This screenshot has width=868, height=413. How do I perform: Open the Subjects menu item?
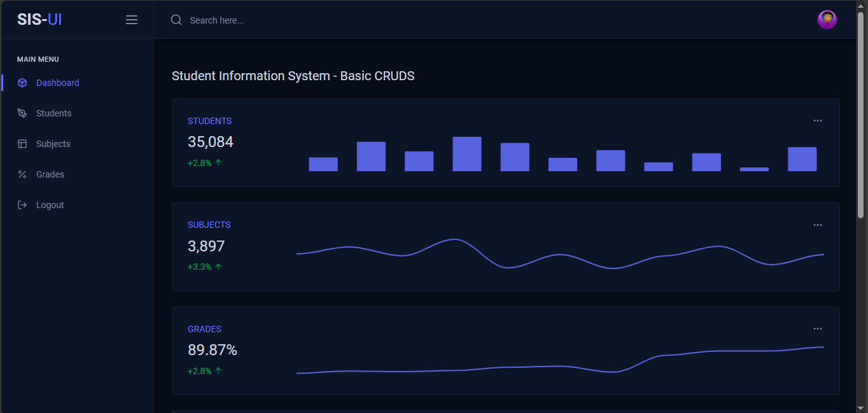[53, 144]
